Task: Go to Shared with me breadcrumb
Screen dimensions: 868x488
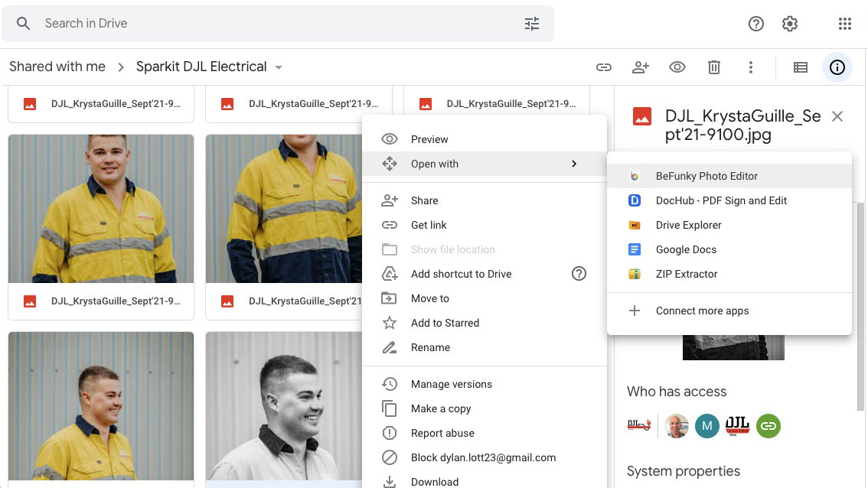Action: coord(57,67)
